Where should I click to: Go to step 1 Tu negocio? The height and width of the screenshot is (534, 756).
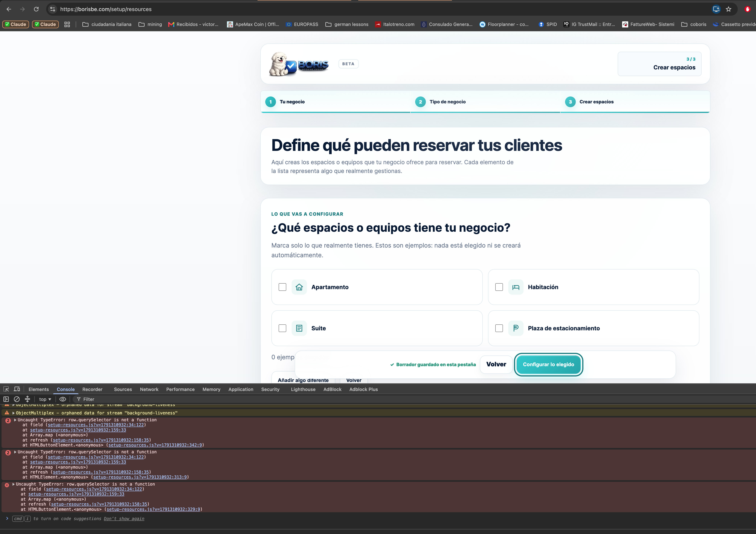point(335,102)
